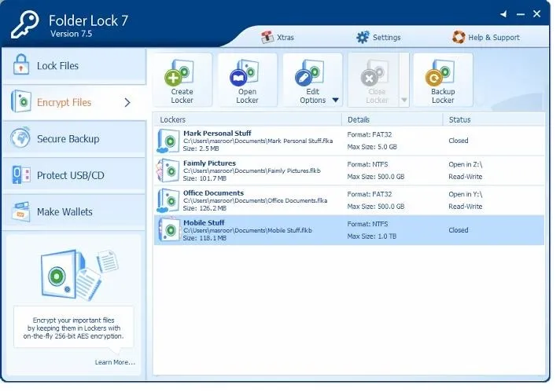560x392 pixels.
Task: Click the Protect USB/CD drive icon
Action: click(21, 174)
